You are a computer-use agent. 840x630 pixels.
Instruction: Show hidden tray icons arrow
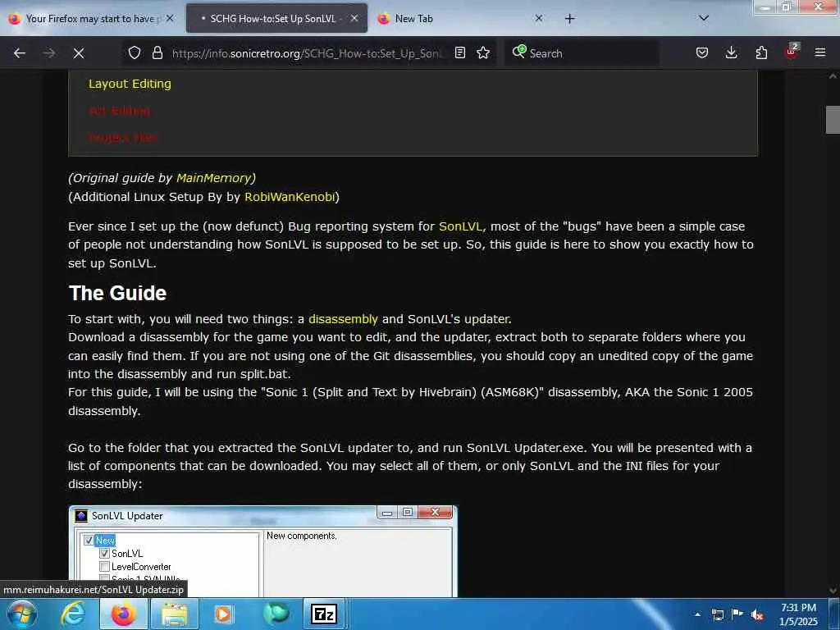[x=697, y=614]
